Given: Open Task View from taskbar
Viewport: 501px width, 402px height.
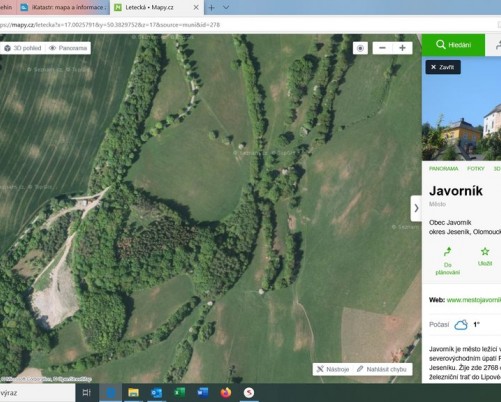Looking at the screenshot, I should [x=87, y=393].
